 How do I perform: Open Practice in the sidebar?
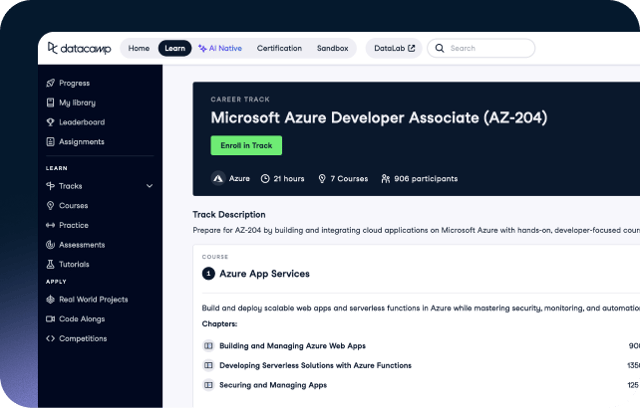click(73, 225)
